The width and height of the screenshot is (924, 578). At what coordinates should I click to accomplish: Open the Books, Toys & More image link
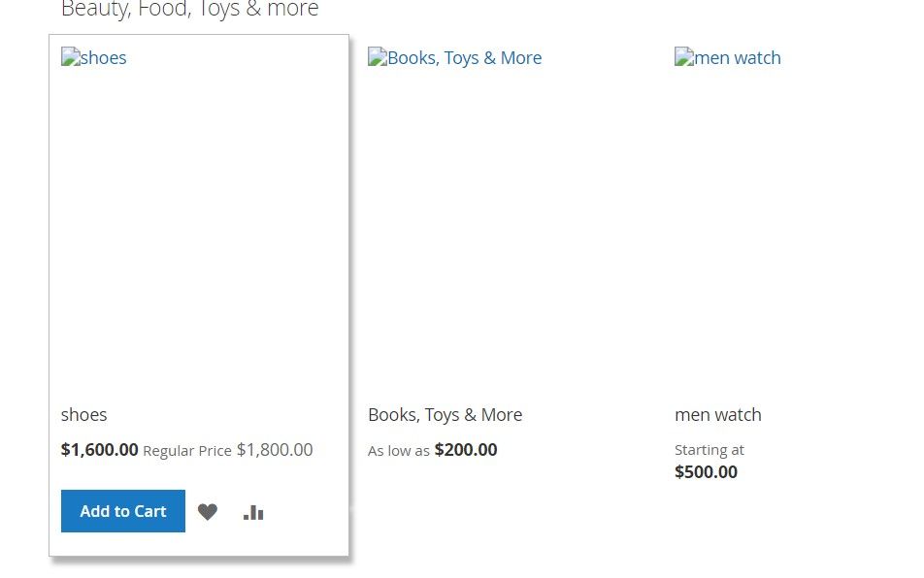[464, 58]
